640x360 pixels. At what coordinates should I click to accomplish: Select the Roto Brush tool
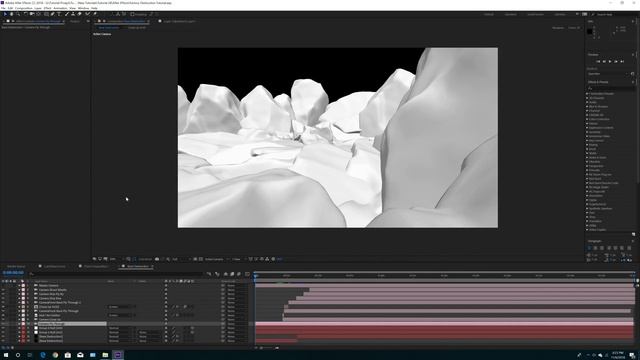(87, 14)
